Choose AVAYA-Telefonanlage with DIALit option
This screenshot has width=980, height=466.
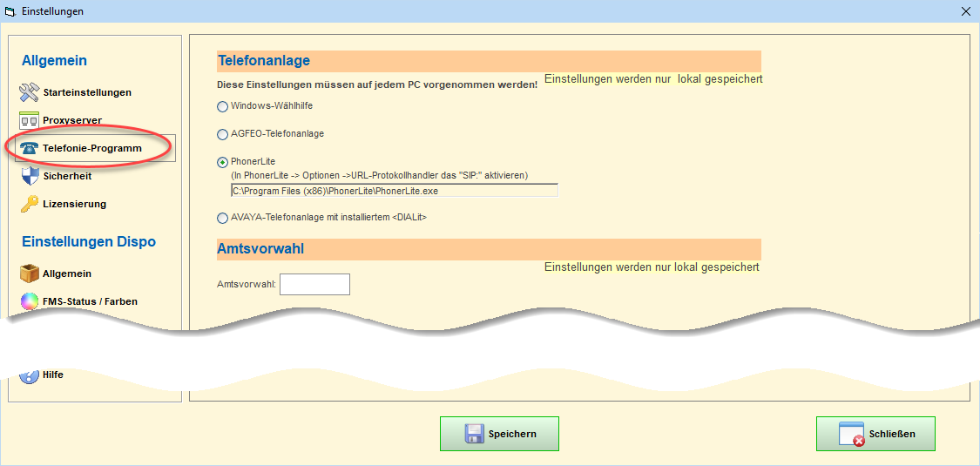(222, 218)
